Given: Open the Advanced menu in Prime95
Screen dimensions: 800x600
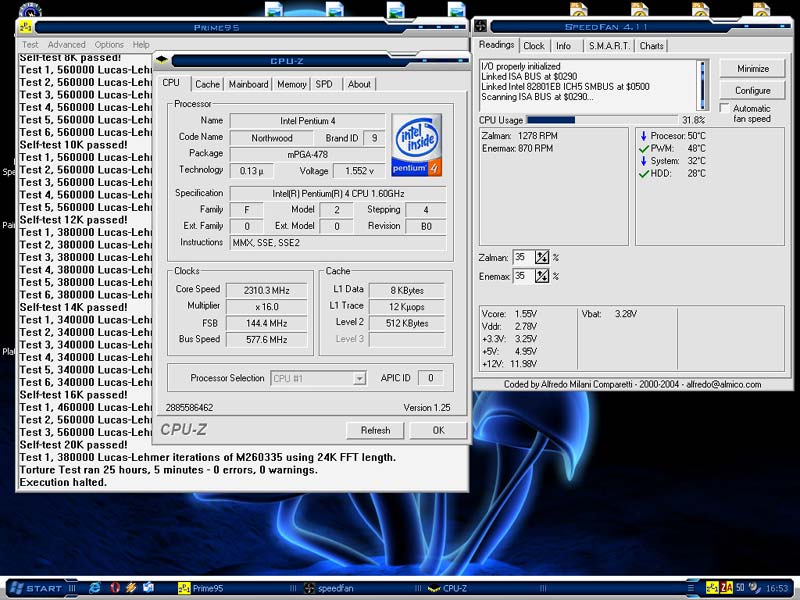Looking at the screenshot, I should (x=66, y=45).
